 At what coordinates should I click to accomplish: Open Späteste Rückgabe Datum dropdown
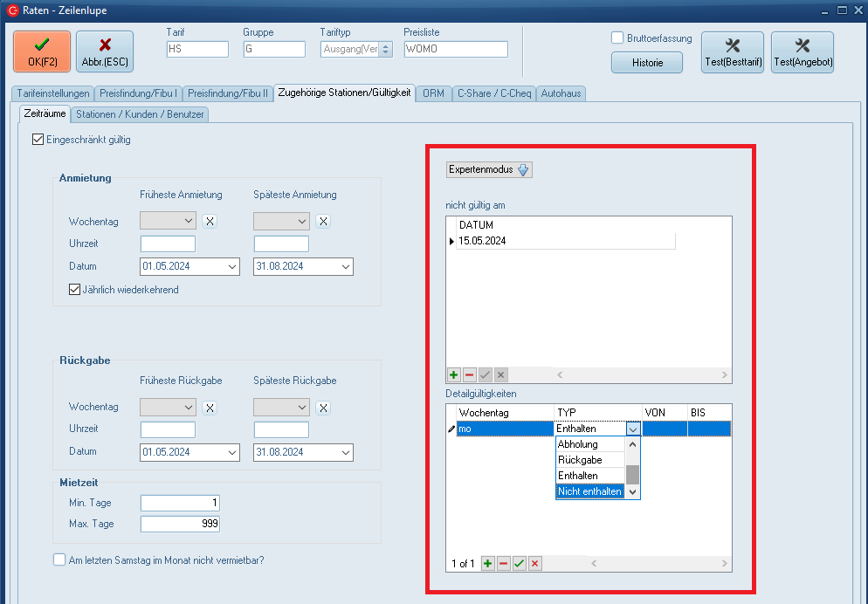pyautogui.click(x=345, y=453)
